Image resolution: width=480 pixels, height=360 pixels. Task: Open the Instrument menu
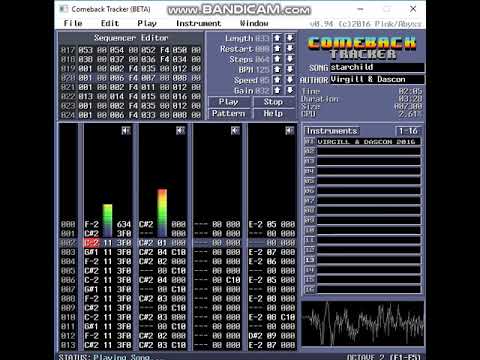click(x=199, y=23)
